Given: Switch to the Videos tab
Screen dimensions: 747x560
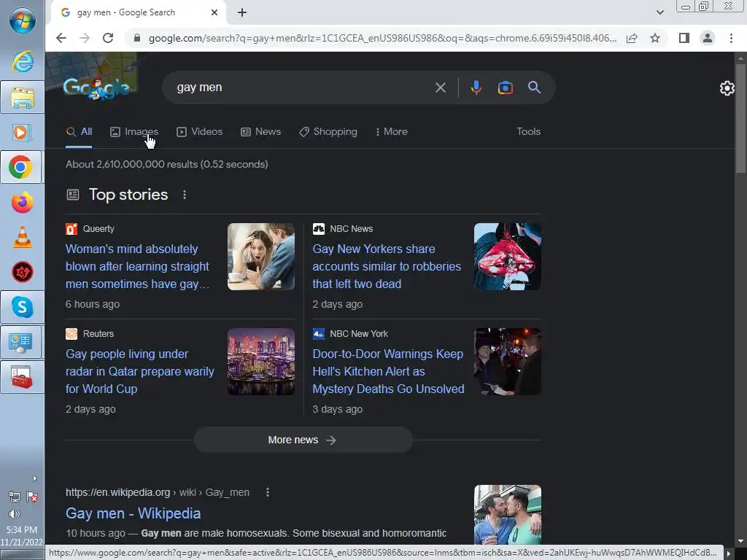Looking at the screenshot, I should tap(199, 132).
